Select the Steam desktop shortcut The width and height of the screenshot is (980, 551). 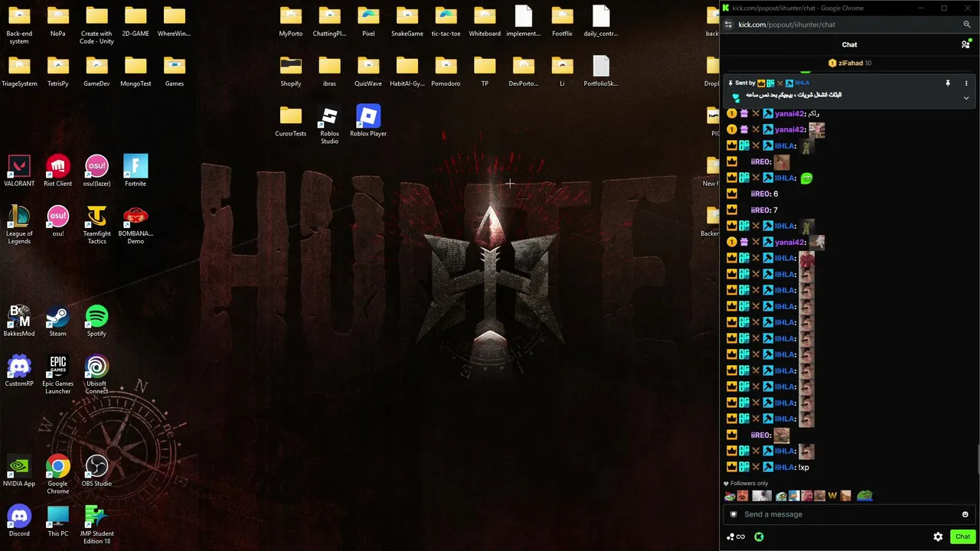pyautogui.click(x=58, y=321)
